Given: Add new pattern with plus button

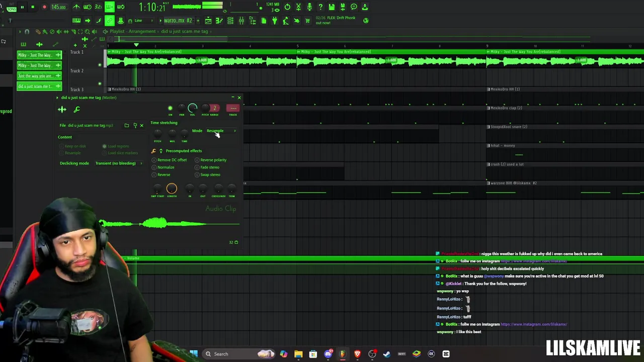Looking at the screenshot, I should point(198,21).
